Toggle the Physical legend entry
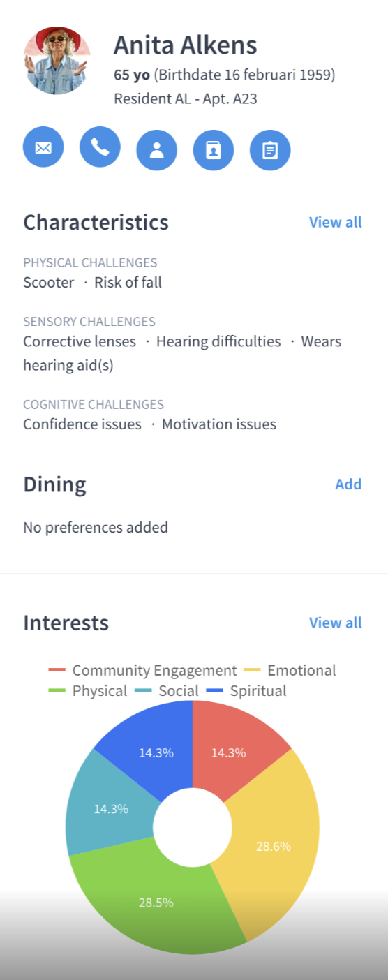This screenshot has height=980, width=388. pyautogui.click(x=88, y=691)
